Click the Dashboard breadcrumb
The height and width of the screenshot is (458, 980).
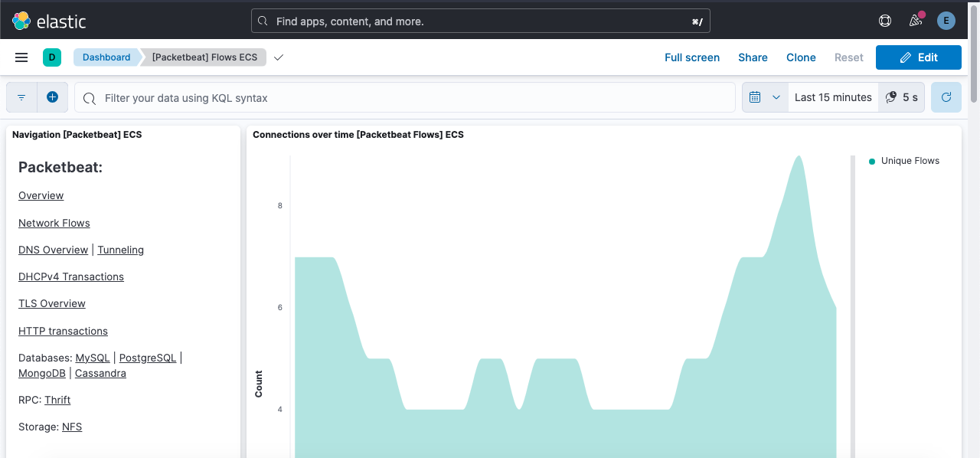pos(106,57)
